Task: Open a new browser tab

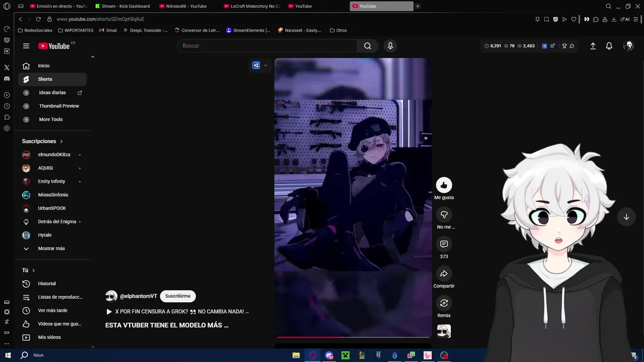Action: click(x=418, y=6)
